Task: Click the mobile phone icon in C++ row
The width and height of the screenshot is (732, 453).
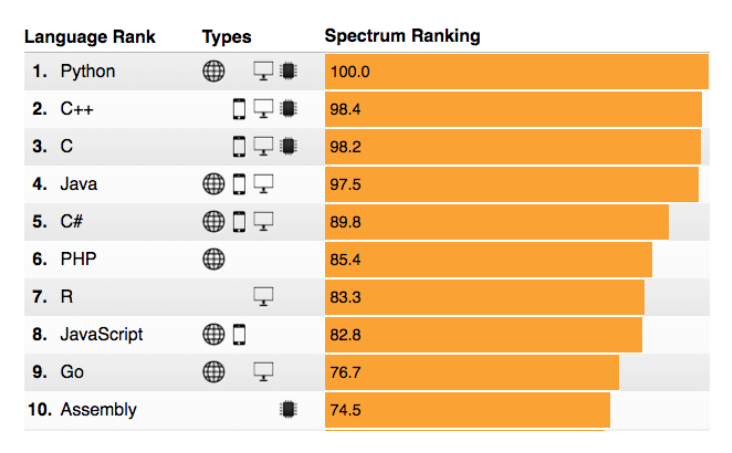Action: click(x=239, y=109)
